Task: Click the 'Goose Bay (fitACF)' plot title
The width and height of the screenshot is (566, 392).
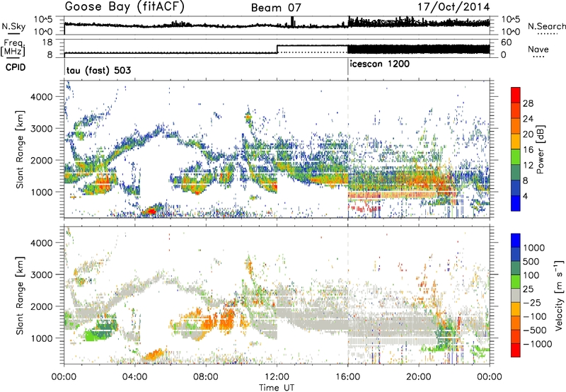Action: pos(125,6)
